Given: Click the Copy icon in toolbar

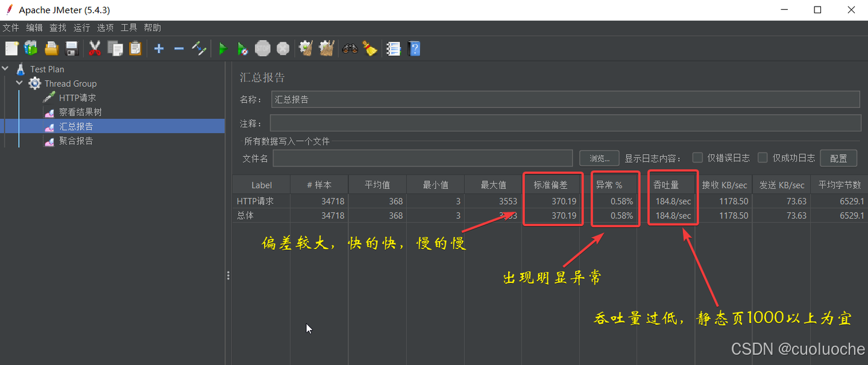Looking at the screenshot, I should 115,48.
